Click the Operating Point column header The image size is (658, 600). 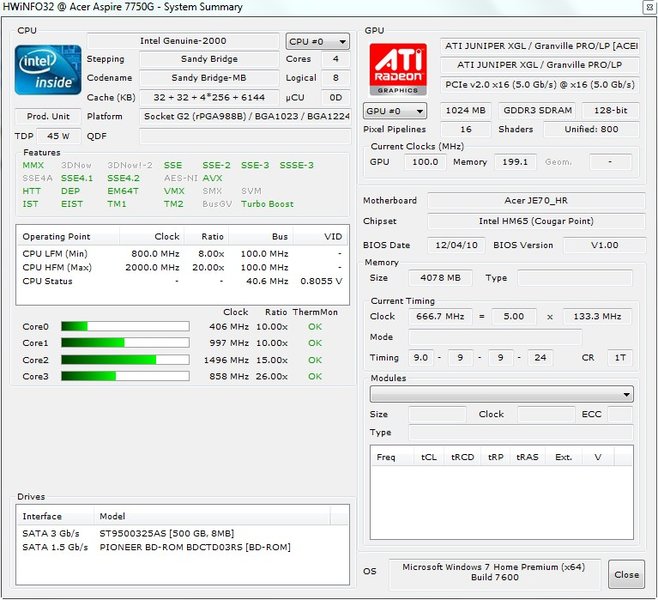coord(68,237)
